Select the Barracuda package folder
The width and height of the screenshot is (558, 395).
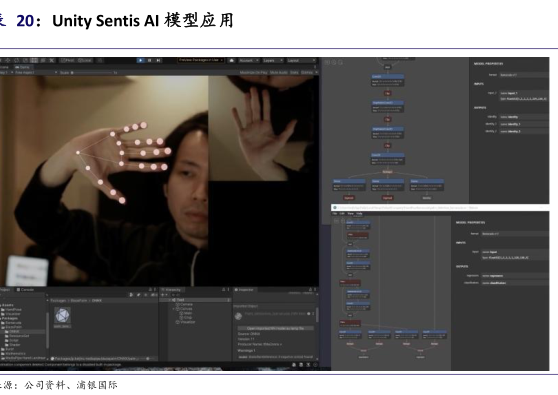11,323
